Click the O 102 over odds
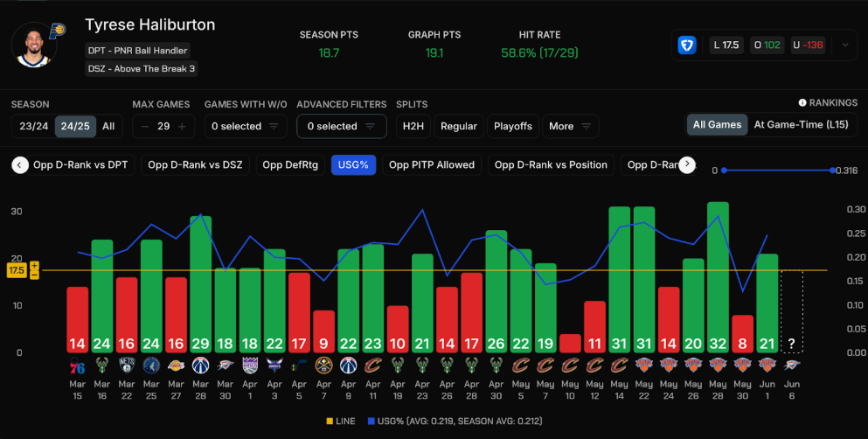This screenshot has width=868, height=439. tap(767, 45)
